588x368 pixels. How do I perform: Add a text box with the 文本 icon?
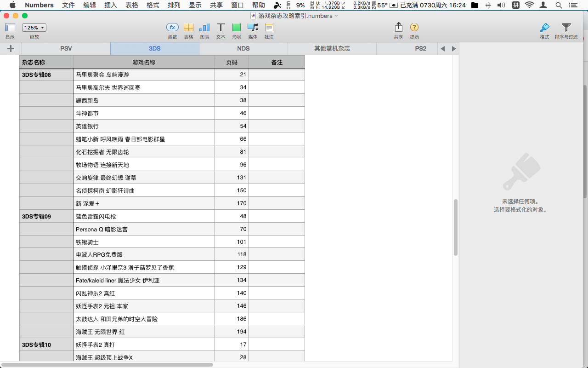pyautogui.click(x=220, y=27)
